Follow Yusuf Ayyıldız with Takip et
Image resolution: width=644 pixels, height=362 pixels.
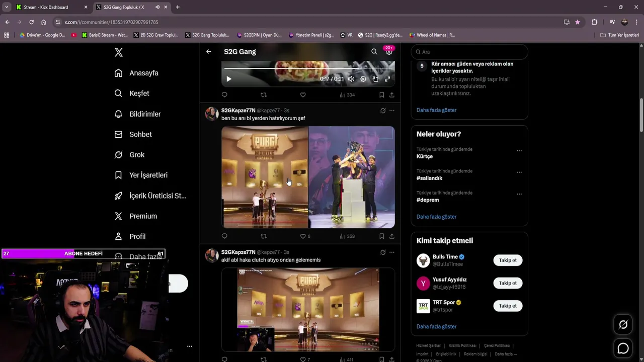point(508,283)
